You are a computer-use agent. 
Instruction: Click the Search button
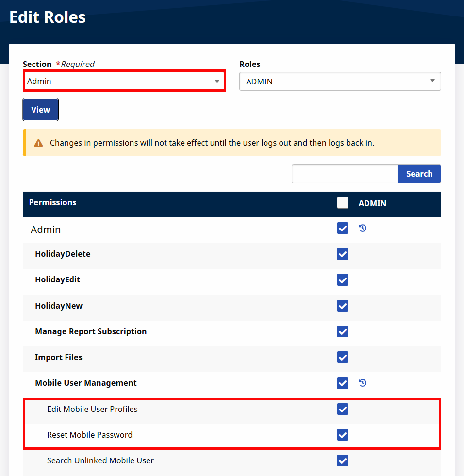click(419, 174)
